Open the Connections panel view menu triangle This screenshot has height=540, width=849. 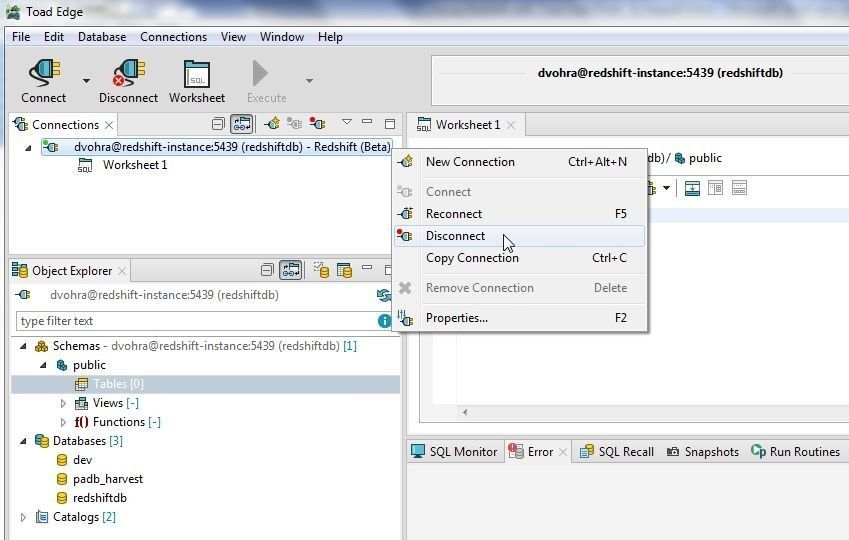click(347, 122)
